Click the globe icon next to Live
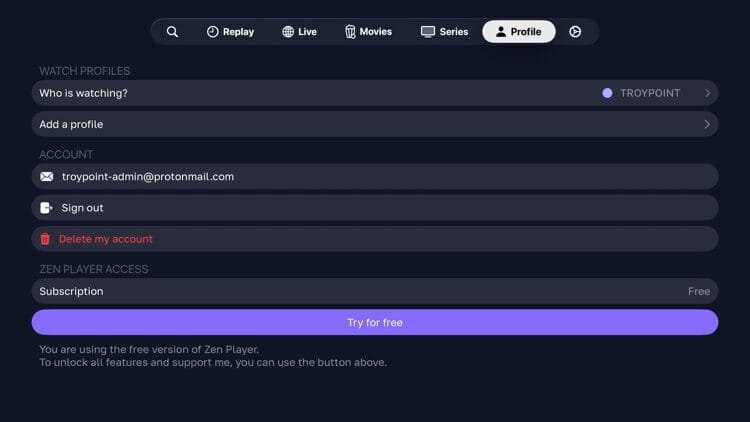750x422 pixels. coord(287,32)
